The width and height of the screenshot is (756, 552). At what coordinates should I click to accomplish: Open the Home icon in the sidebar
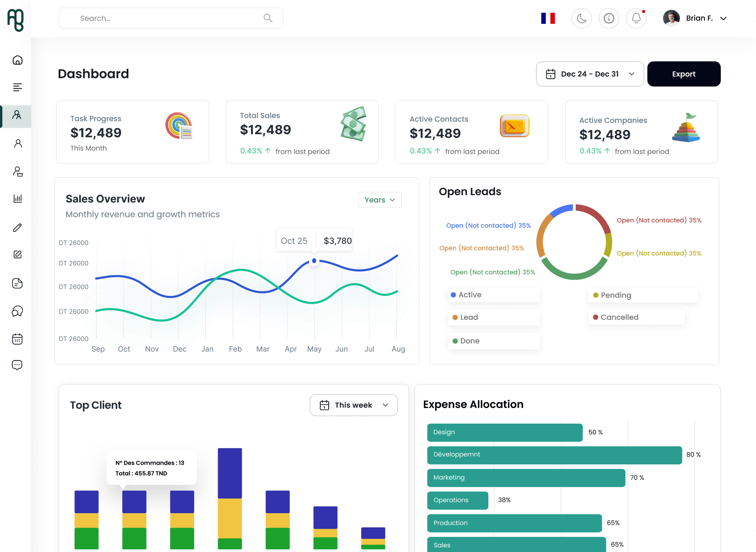(x=18, y=60)
